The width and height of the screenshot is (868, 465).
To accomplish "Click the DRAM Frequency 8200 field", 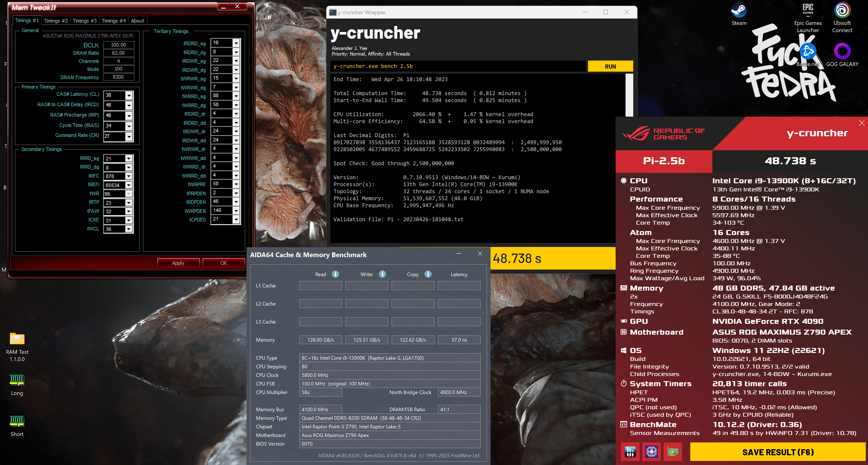I will (x=118, y=77).
